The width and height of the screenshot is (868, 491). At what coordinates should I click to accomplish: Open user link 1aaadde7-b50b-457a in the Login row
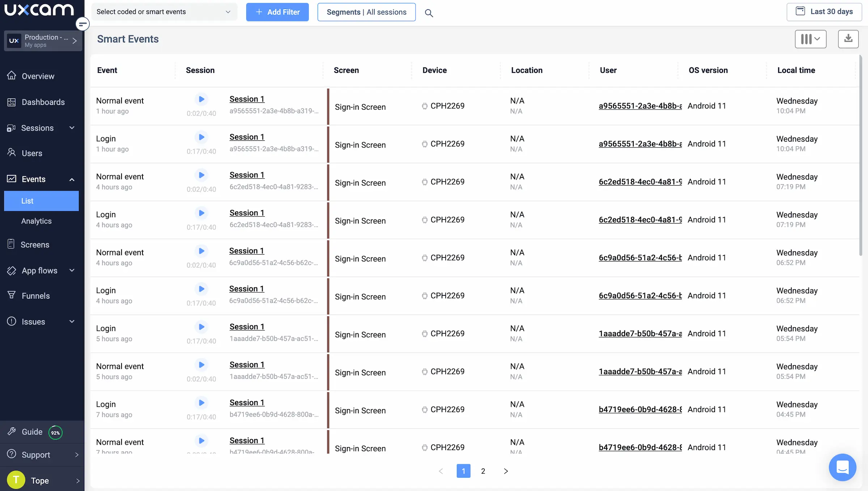(640, 333)
